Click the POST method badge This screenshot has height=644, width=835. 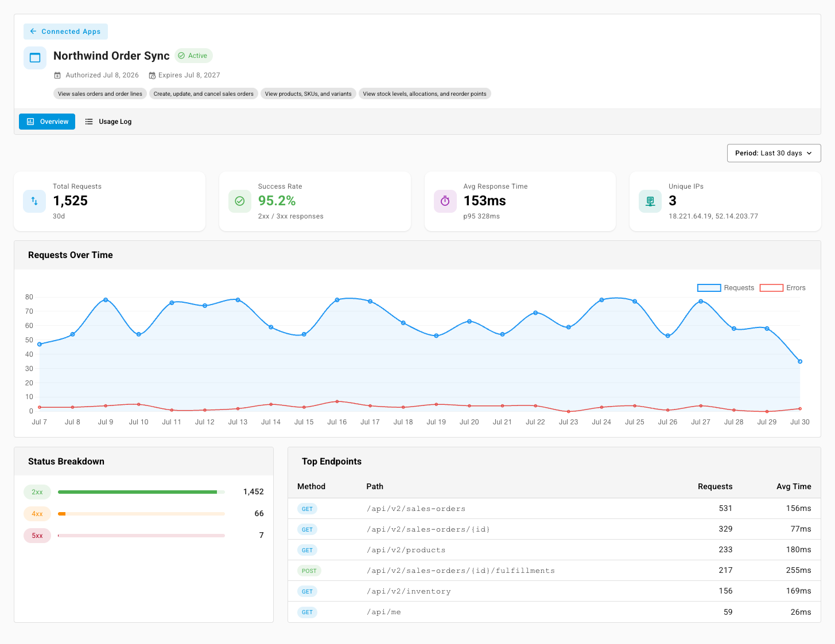[x=309, y=571]
